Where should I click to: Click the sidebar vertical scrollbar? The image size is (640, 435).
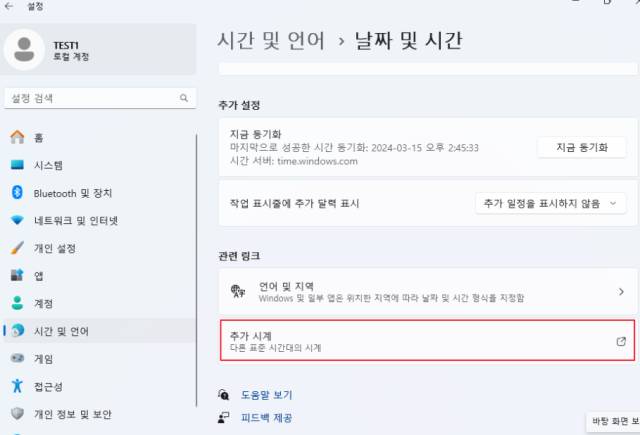point(196,270)
